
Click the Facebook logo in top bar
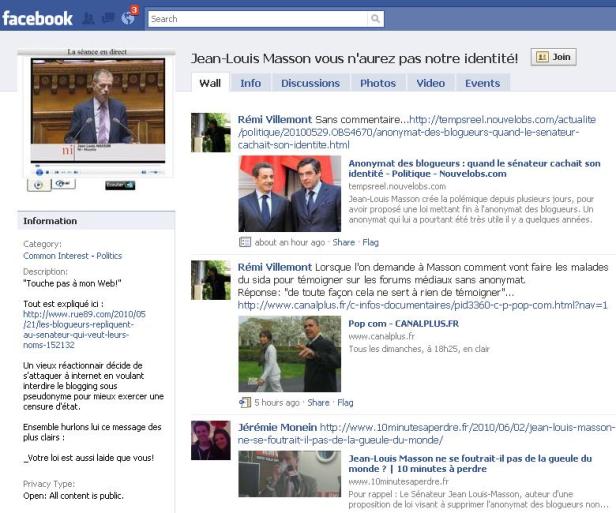click(x=37, y=18)
